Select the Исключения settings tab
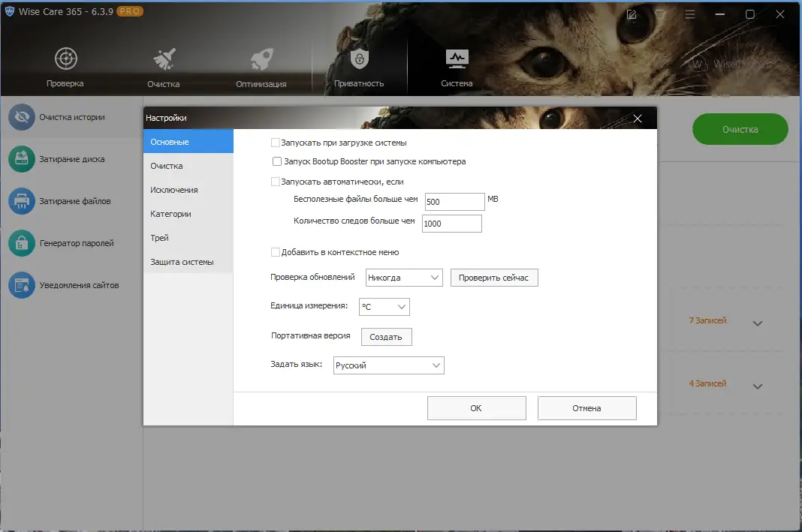The height and width of the screenshot is (532, 802). 188,190
